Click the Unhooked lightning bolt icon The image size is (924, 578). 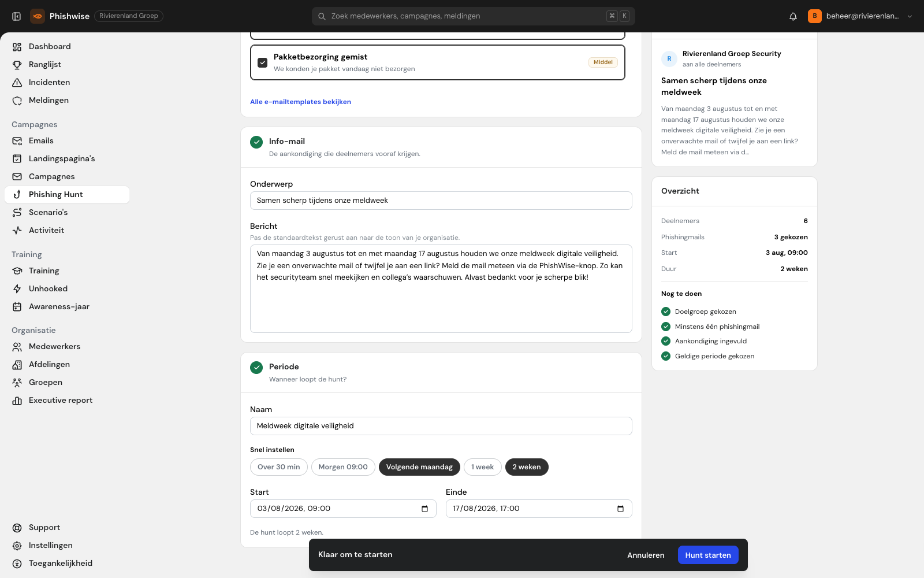tap(17, 289)
